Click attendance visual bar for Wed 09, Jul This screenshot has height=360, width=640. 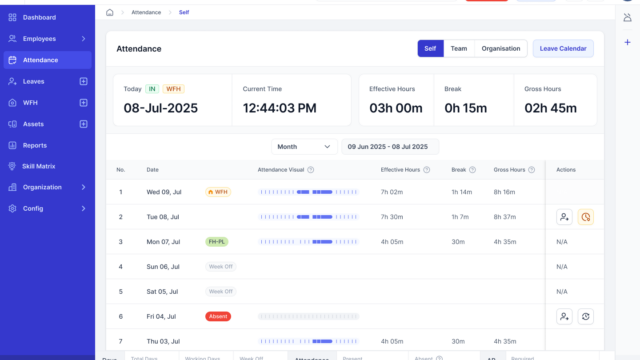pos(309,192)
